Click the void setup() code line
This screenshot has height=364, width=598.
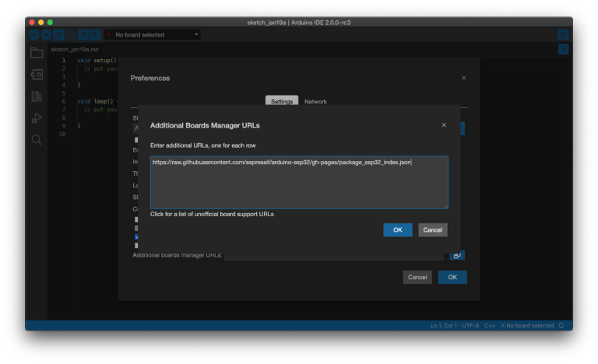[x=97, y=60]
